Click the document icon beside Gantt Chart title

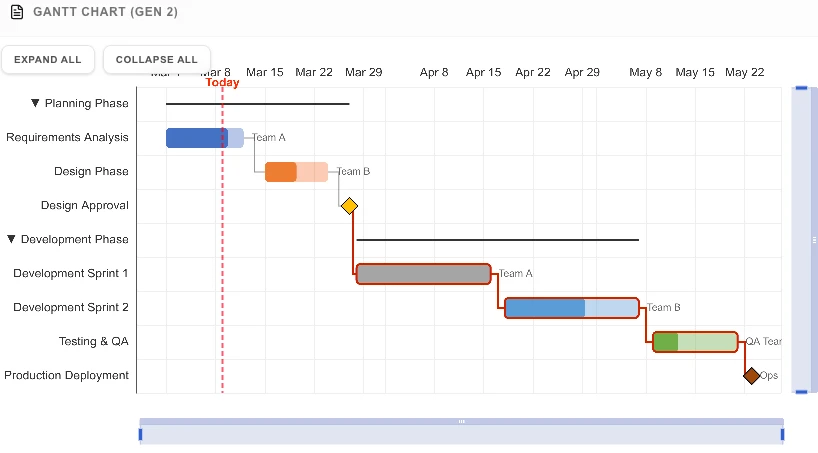coord(16,12)
